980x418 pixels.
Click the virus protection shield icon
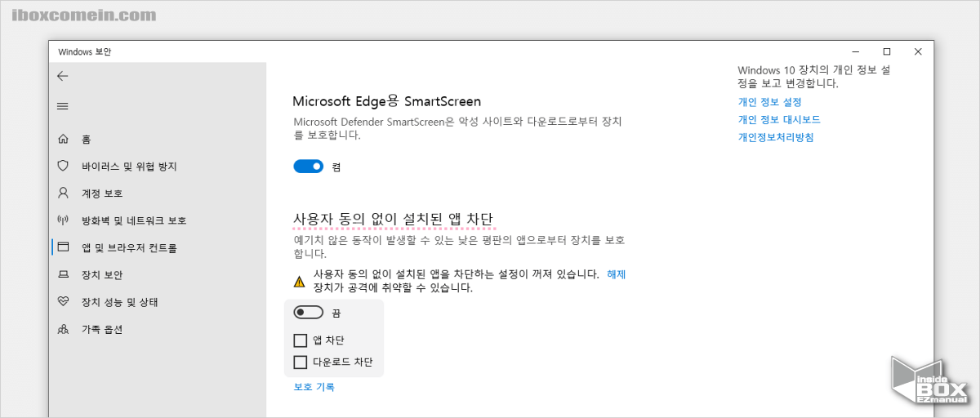[x=63, y=167]
